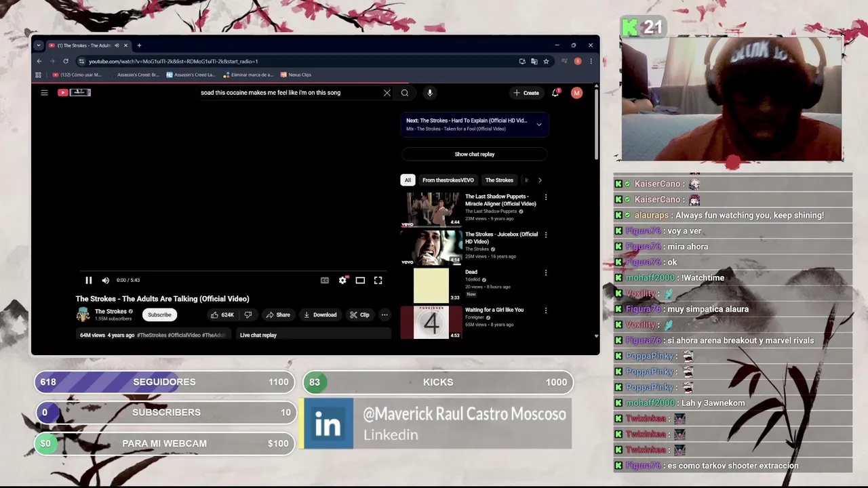Click the Live chat replay panel under the video
Image resolution: width=868 pixels, height=488 pixels.
click(313, 335)
